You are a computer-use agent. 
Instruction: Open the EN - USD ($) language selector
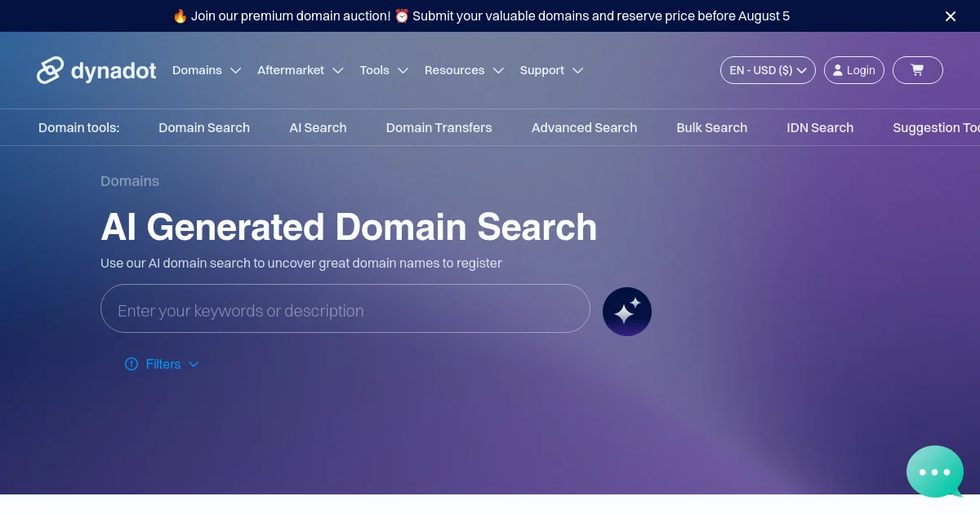(768, 70)
